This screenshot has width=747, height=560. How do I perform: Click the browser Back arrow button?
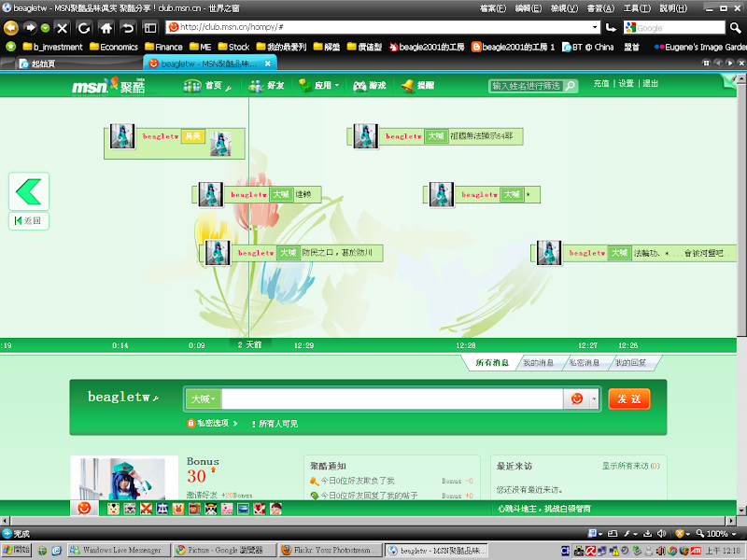[x=10, y=28]
